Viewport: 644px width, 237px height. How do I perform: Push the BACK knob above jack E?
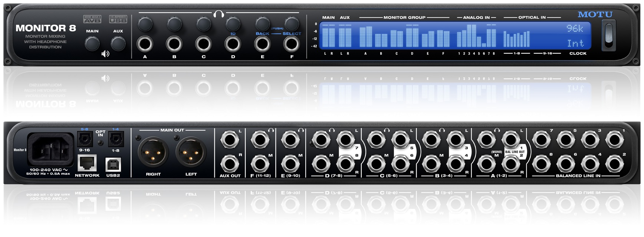click(x=262, y=23)
